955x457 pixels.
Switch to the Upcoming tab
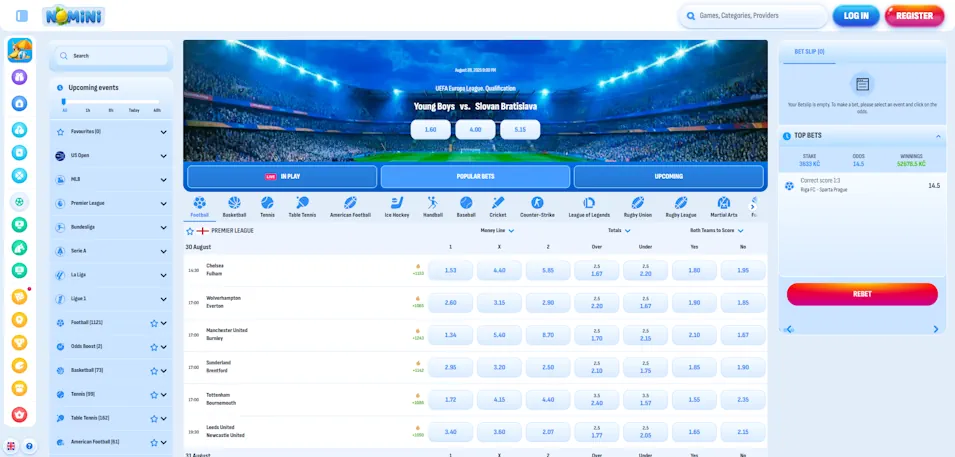point(668,177)
